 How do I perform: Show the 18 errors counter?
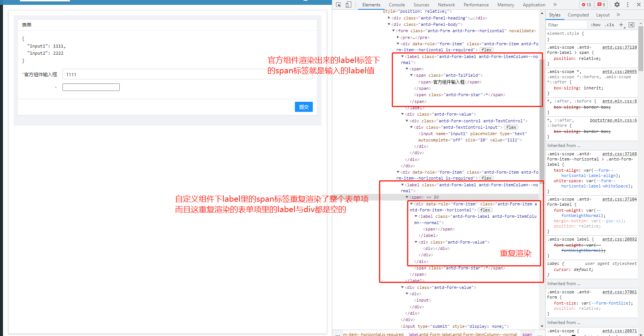tap(586, 4)
